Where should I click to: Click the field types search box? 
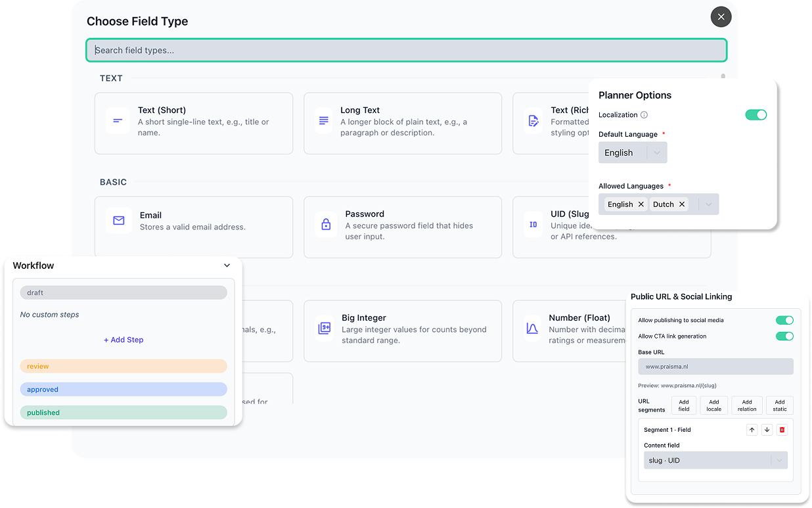406,50
